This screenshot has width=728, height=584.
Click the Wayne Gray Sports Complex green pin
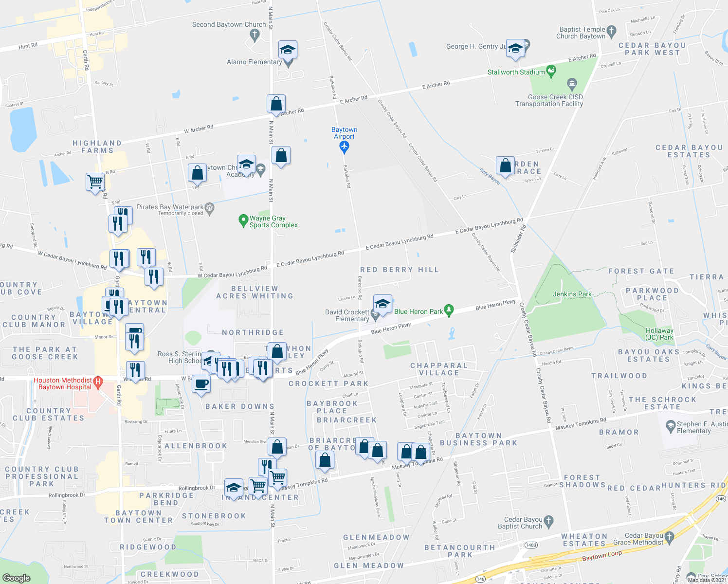(x=243, y=221)
